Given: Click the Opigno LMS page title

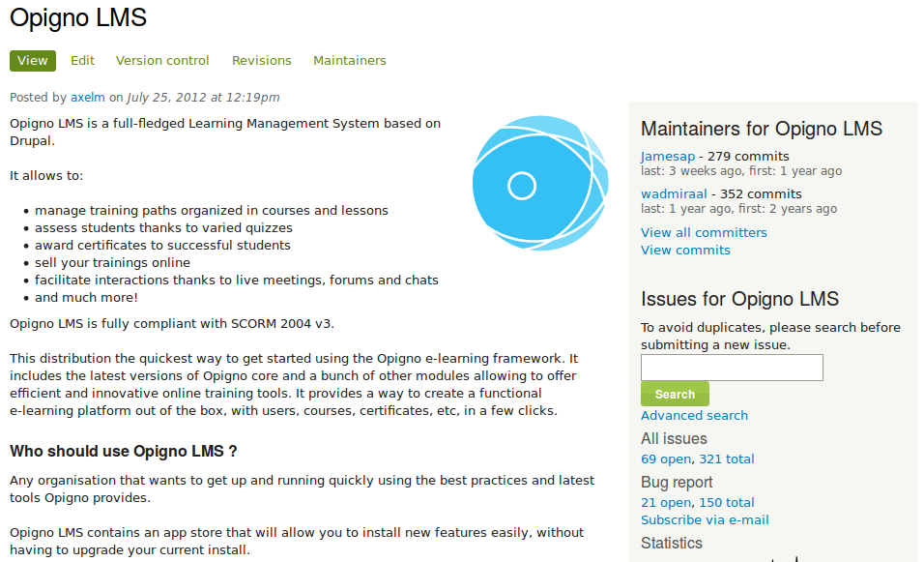Looking at the screenshot, I should 78,17.
